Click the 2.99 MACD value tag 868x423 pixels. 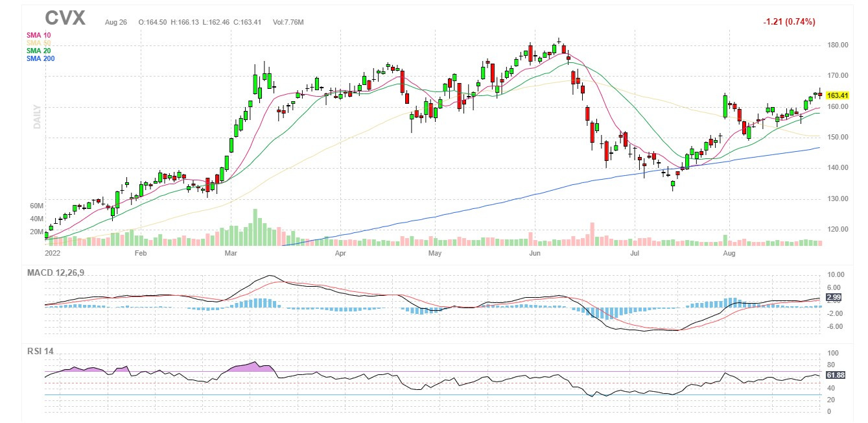click(834, 296)
